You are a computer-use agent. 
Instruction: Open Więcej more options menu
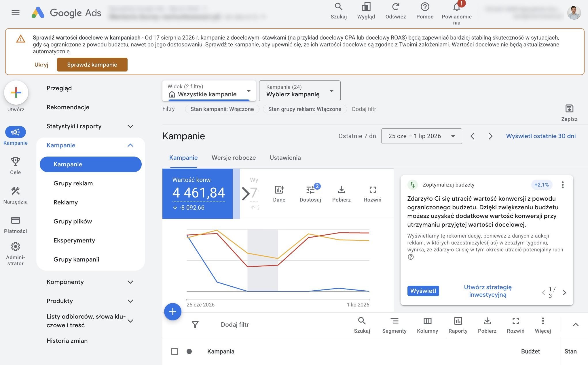click(x=543, y=325)
